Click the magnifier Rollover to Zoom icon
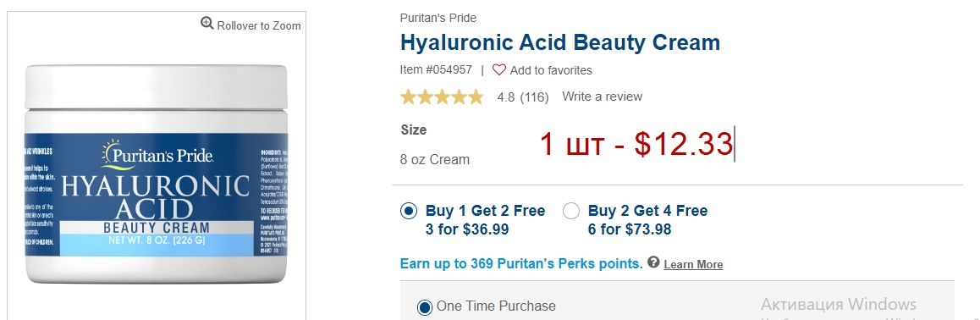This screenshot has height=320, width=980. tap(206, 23)
